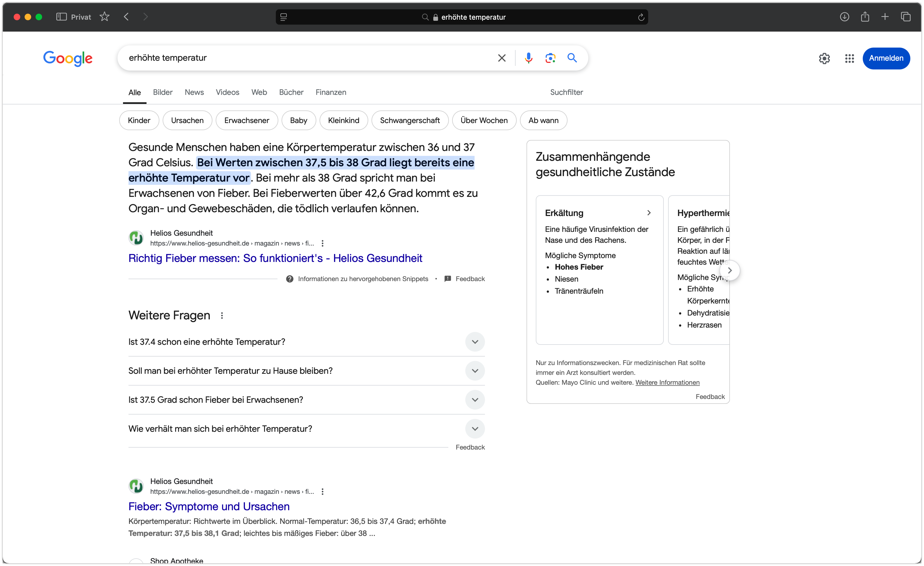Switch to the News tab

194,92
